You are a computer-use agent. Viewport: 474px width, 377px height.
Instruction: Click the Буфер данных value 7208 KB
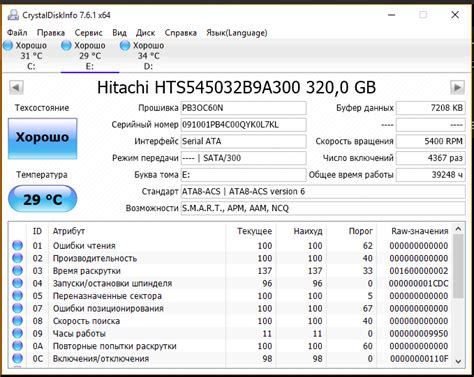tap(431, 108)
